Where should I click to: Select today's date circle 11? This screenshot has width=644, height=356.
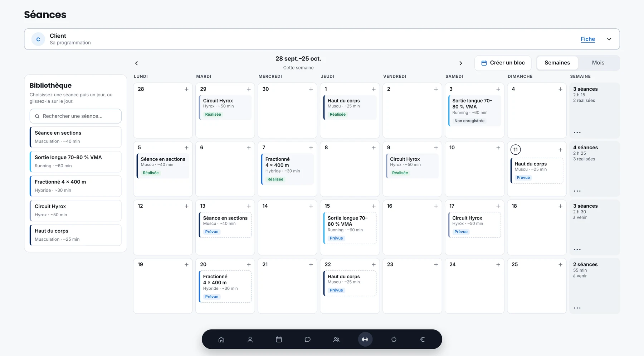[x=516, y=150]
